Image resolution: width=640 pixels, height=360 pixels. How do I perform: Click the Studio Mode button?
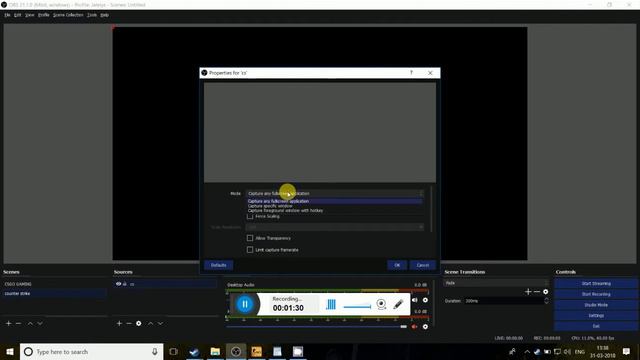click(x=596, y=305)
